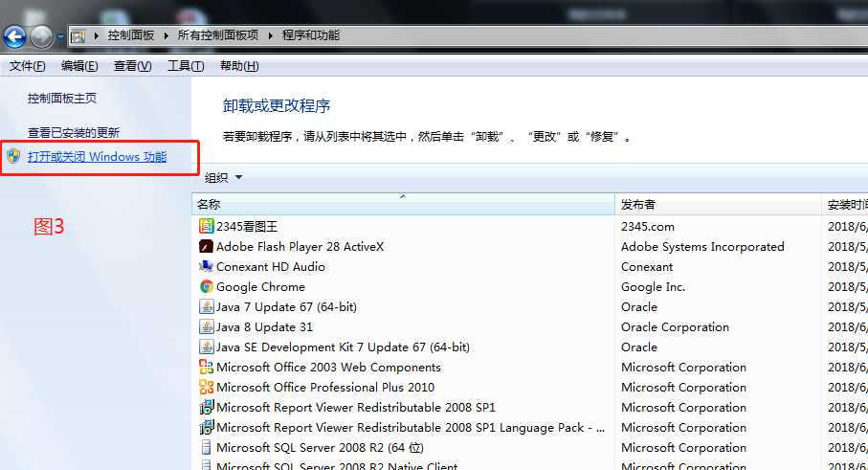This screenshot has width=868, height=470.
Task: Expand the arrow before 程序和功能 breadcrumb
Action: click(270, 36)
